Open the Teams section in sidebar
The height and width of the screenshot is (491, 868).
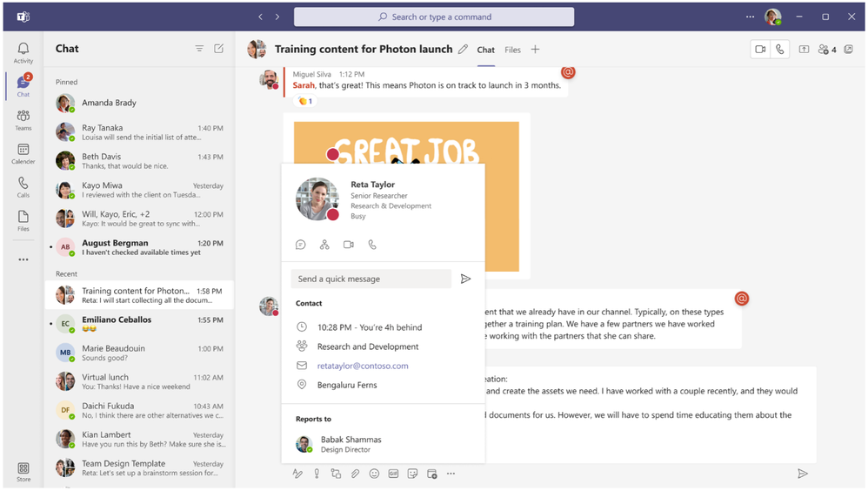click(x=23, y=119)
